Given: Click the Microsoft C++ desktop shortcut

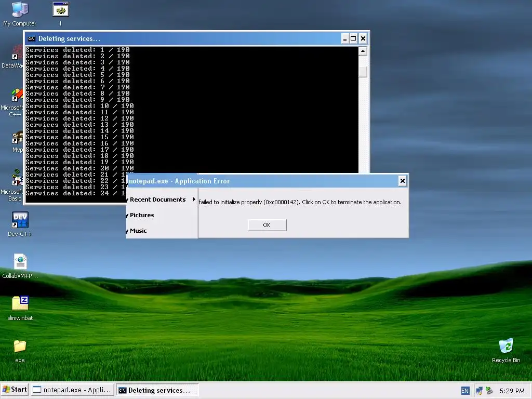Looking at the screenshot, I should (12, 103).
